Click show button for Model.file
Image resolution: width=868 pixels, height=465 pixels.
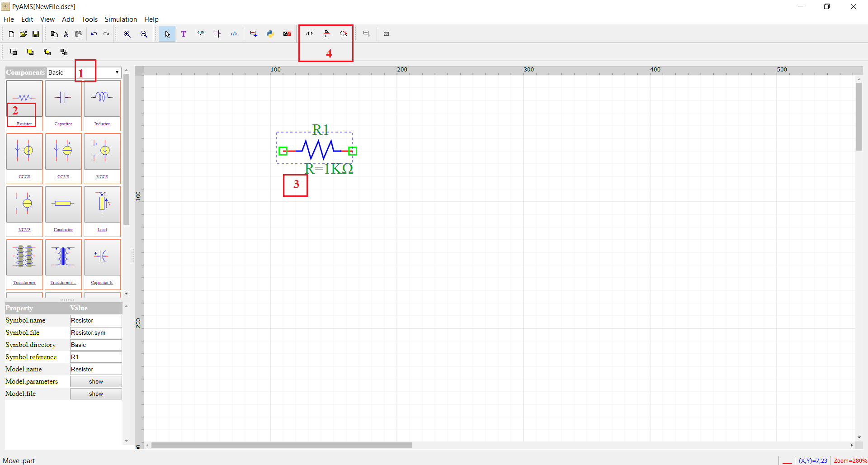pos(96,394)
